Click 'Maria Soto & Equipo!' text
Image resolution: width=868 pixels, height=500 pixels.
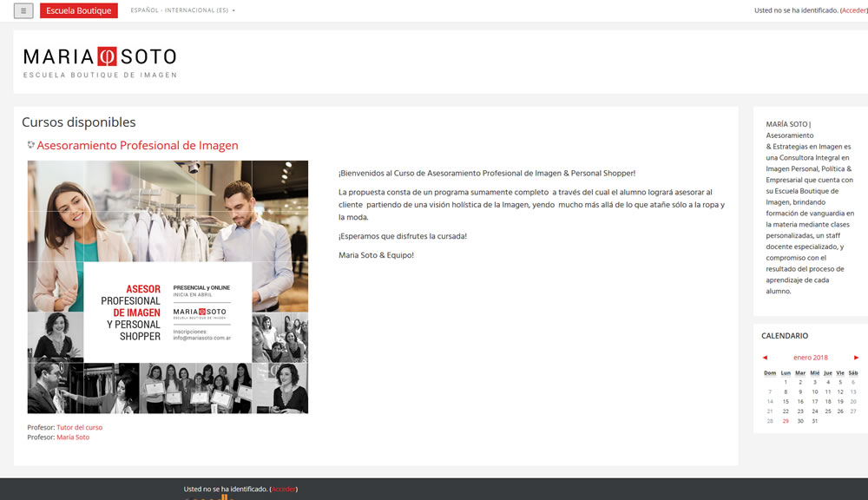(377, 255)
